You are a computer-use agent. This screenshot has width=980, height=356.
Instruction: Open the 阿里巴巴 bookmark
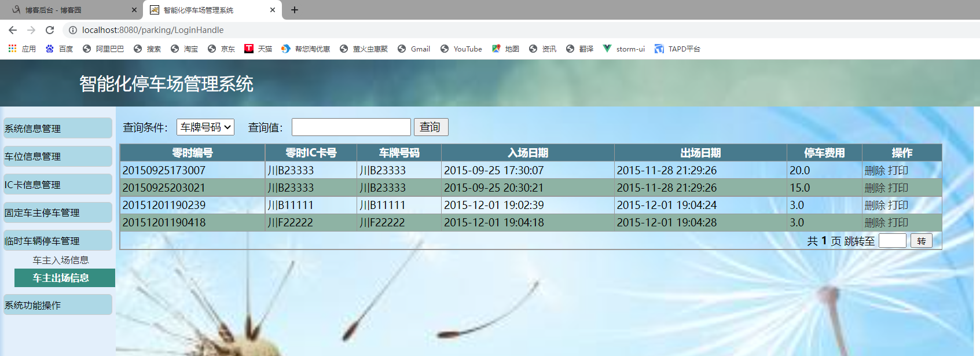(x=103, y=49)
